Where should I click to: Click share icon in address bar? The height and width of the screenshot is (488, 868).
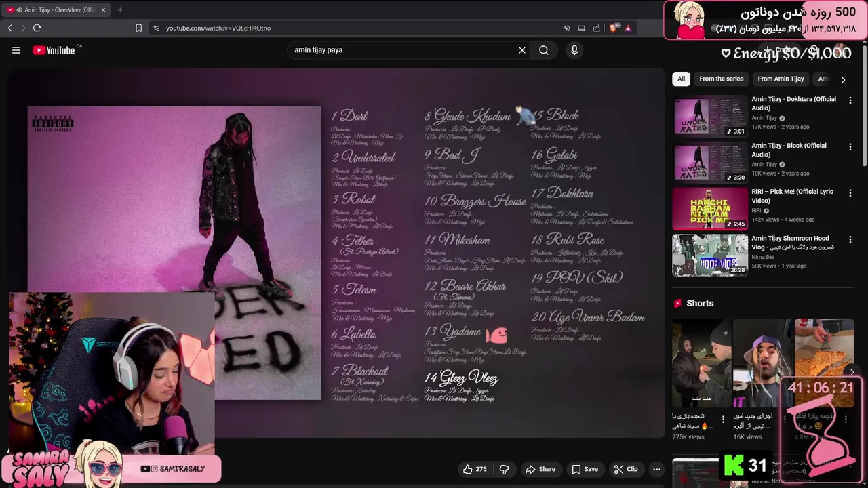[x=597, y=28]
